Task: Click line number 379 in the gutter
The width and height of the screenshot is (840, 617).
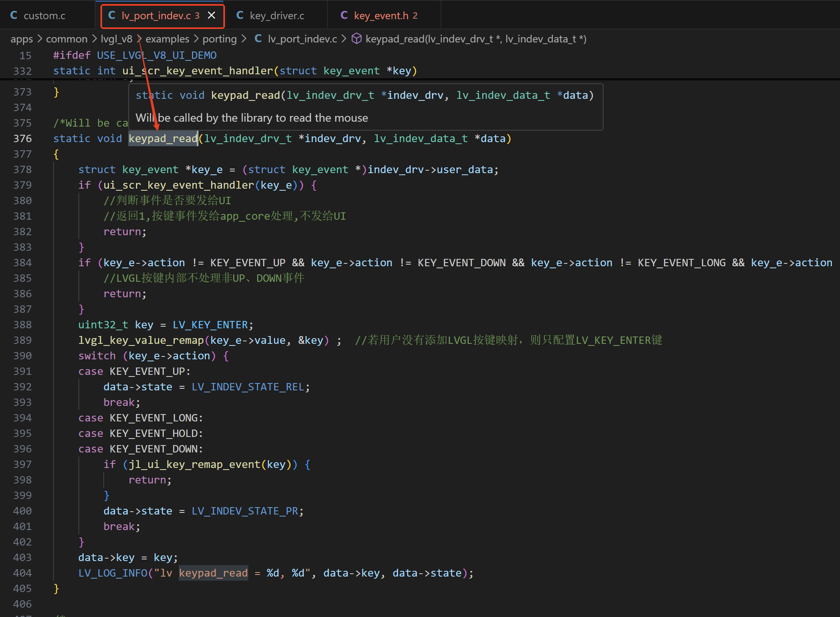Action: [x=22, y=185]
